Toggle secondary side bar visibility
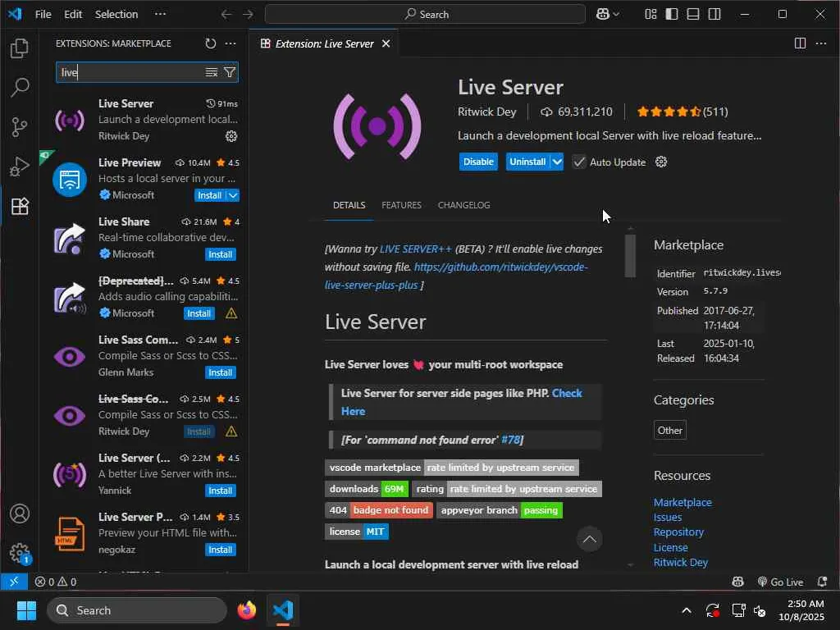Screen dimensions: 840x630 tap(714, 15)
